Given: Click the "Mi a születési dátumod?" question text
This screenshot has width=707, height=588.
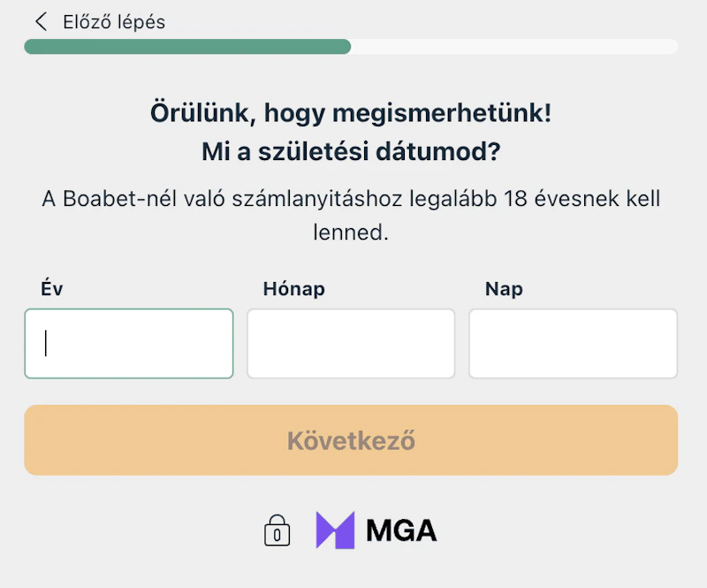Looking at the screenshot, I should (351, 152).
